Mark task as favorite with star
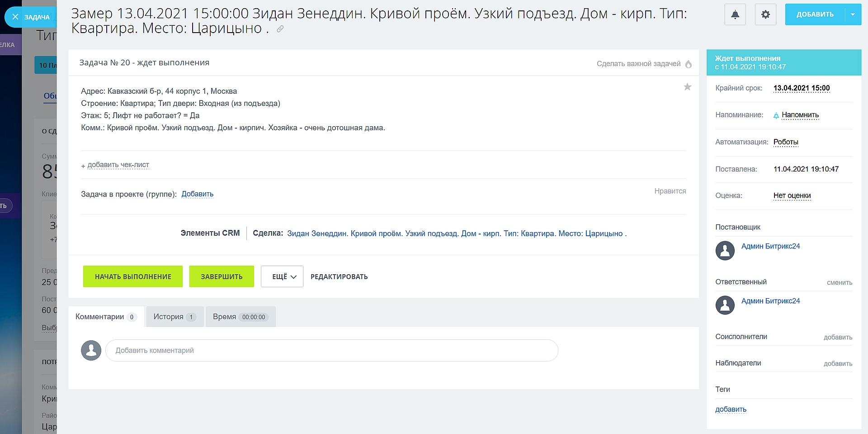The width and height of the screenshot is (868, 434). click(x=687, y=87)
